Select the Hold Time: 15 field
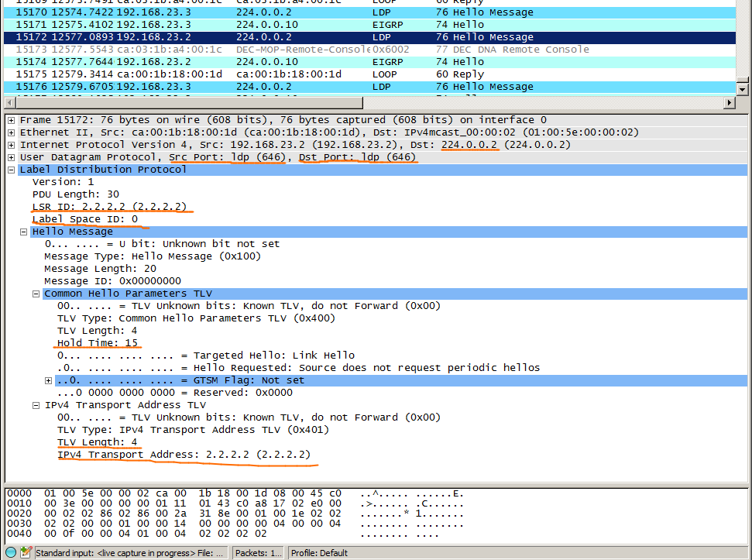752x560 pixels. pyautogui.click(x=97, y=342)
